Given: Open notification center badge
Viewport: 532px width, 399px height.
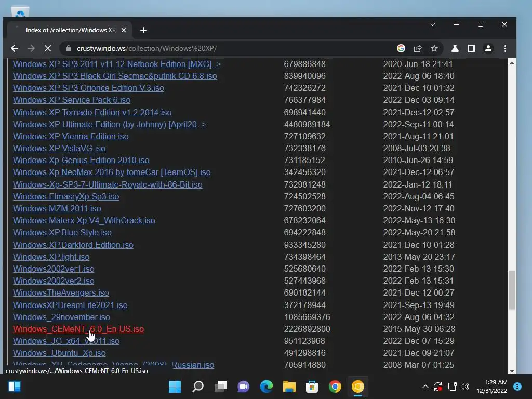Looking at the screenshot, I should (517, 387).
